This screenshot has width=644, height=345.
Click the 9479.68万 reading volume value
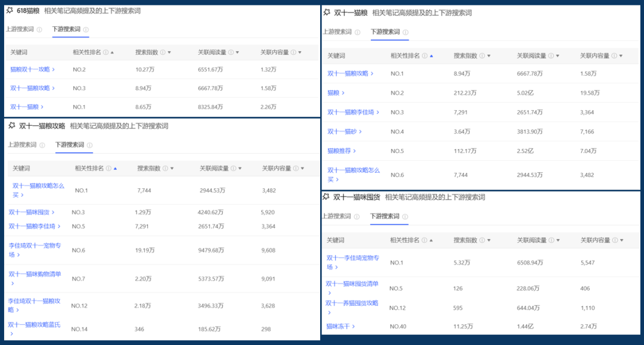(210, 250)
